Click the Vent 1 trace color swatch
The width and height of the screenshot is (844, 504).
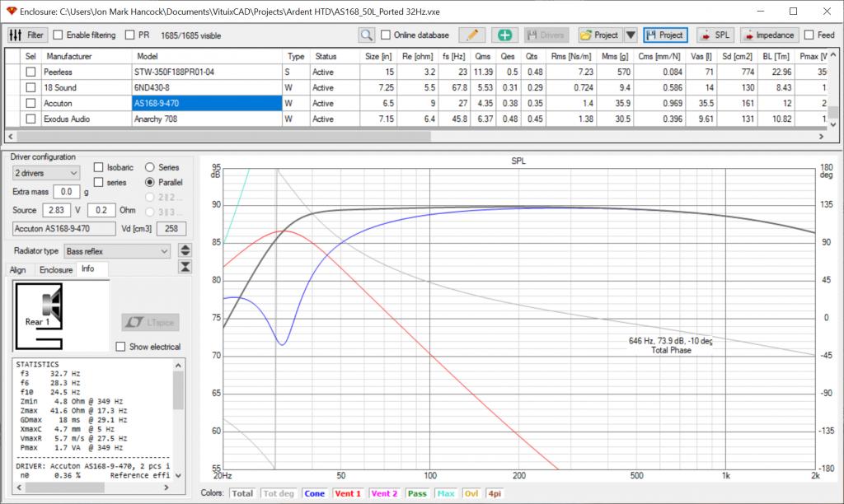point(348,493)
